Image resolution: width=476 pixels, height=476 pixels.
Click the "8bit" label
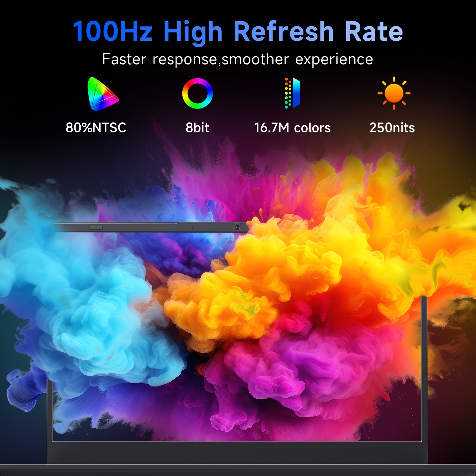click(198, 128)
